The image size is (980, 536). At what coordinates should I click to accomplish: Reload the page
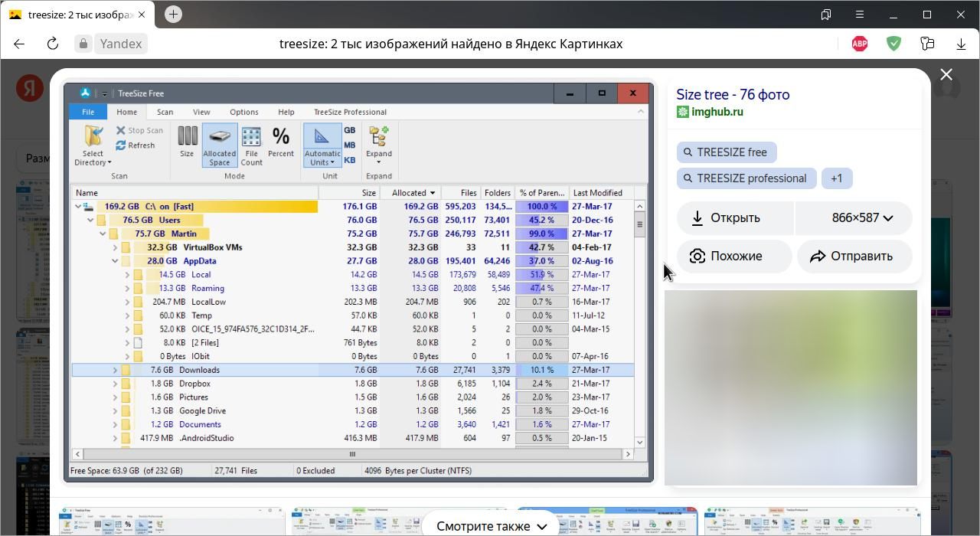click(53, 44)
